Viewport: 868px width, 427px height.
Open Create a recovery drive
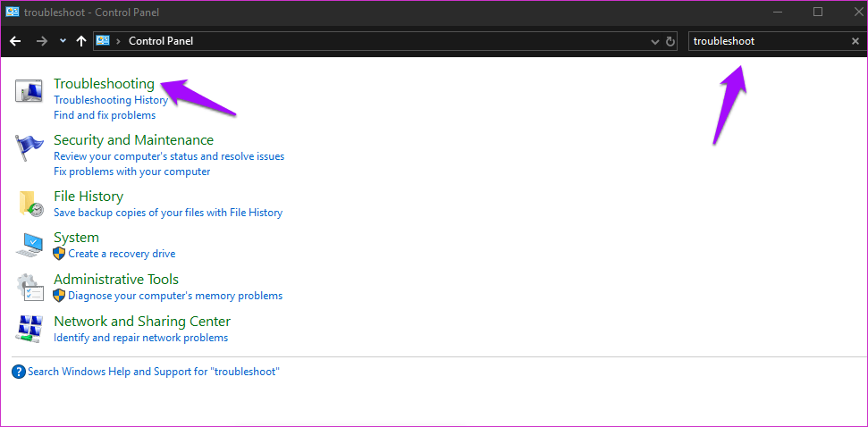click(122, 254)
